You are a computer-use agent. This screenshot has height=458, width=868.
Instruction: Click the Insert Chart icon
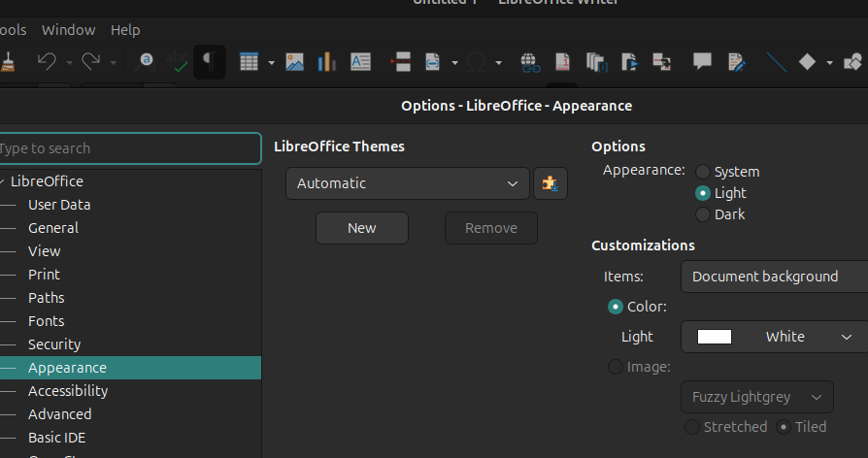point(326,62)
